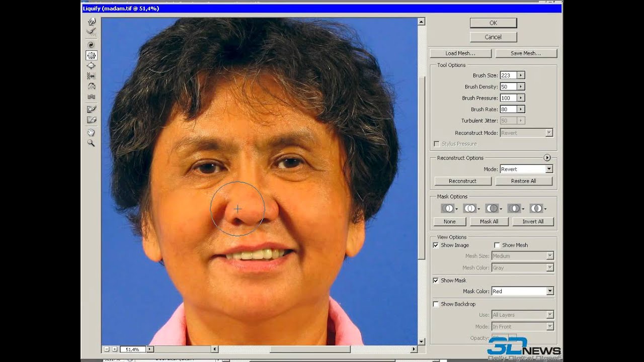The image size is (644, 362).
Task: Open the Mask Color dropdown
Action: click(523, 291)
